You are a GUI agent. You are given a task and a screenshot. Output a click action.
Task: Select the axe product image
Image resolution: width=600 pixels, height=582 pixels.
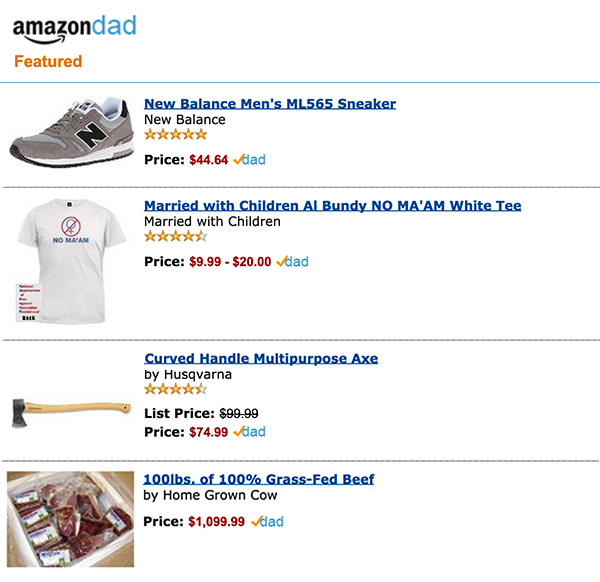(x=70, y=408)
